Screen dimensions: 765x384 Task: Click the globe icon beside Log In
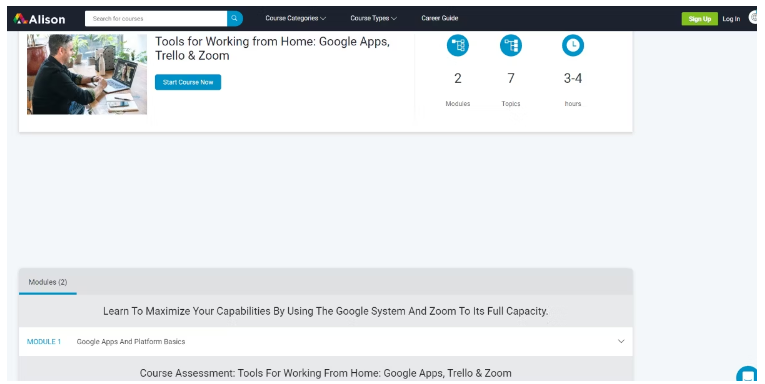pyautogui.click(x=753, y=18)
